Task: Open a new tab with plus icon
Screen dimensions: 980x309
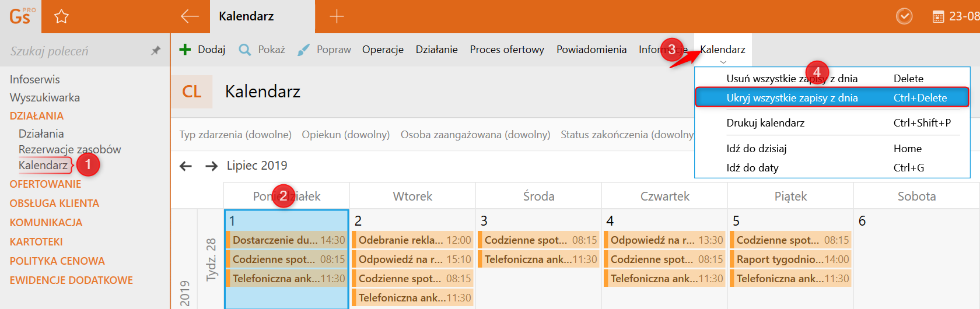Action: click(337, 16)
